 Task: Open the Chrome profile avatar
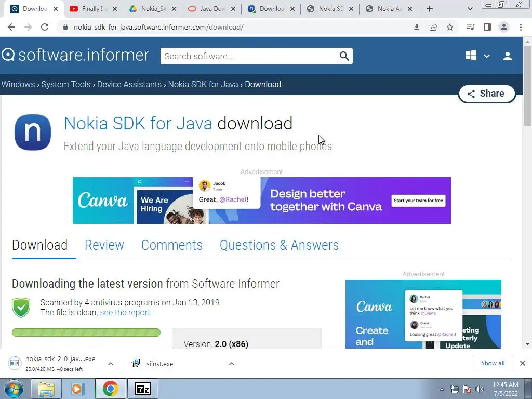click(504, 27)
